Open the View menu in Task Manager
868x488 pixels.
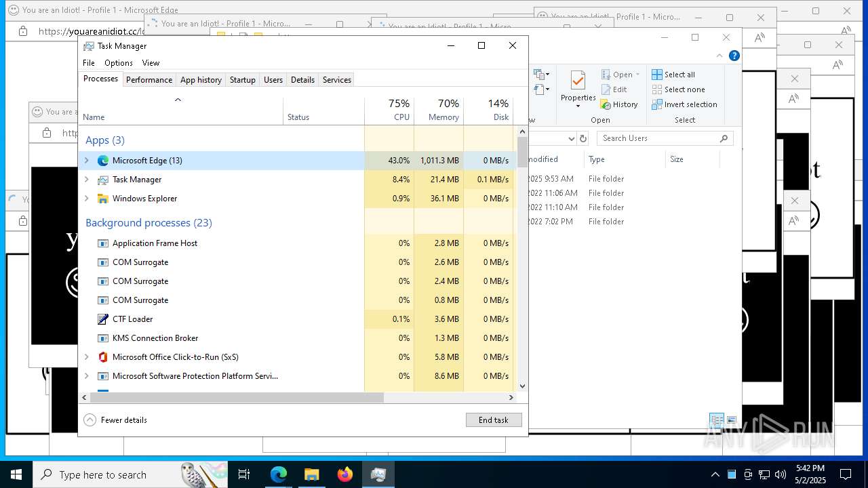(x=151, y=63)
